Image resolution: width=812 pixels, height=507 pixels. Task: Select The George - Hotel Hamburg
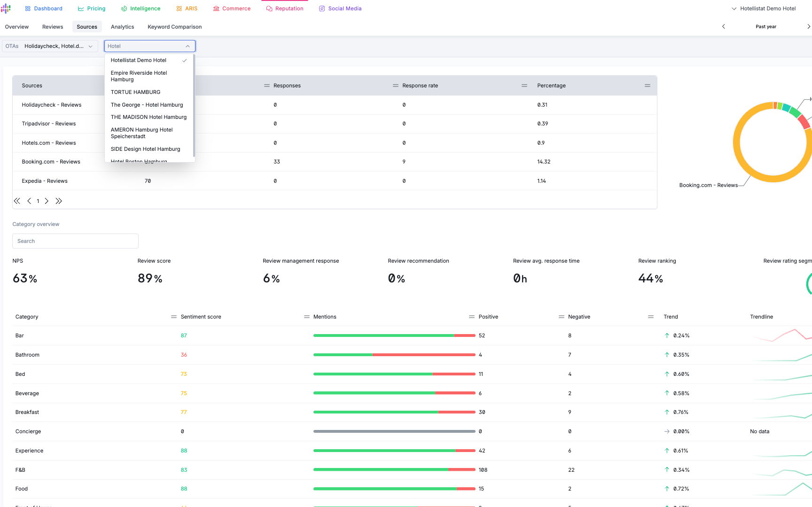click(x=147, y=105)
